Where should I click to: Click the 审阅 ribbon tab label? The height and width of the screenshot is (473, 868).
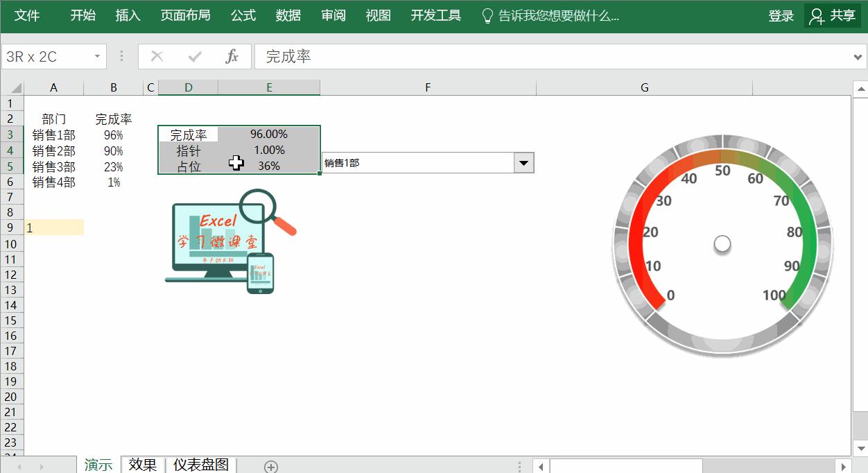[x=333, y=15]
